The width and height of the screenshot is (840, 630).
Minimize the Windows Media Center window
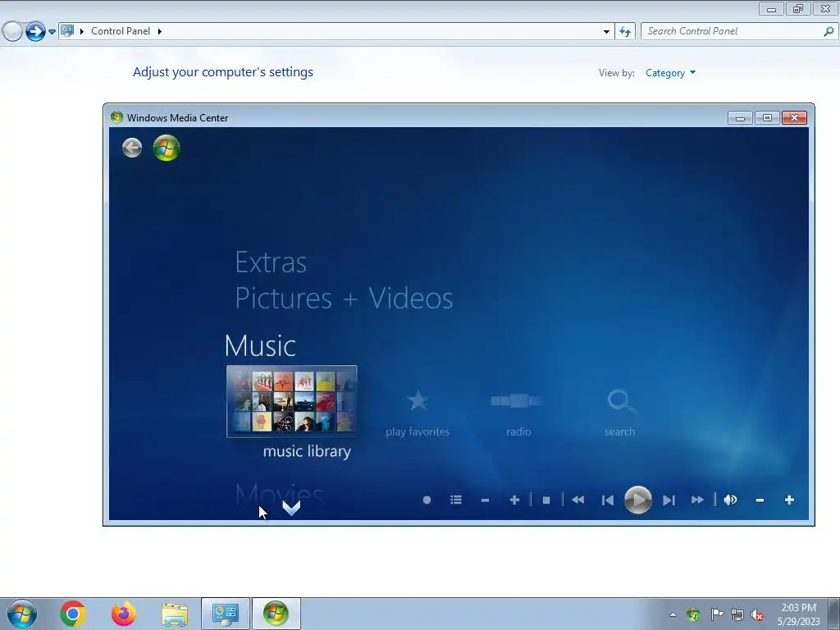pyautogui.click(x=741, y=118)
